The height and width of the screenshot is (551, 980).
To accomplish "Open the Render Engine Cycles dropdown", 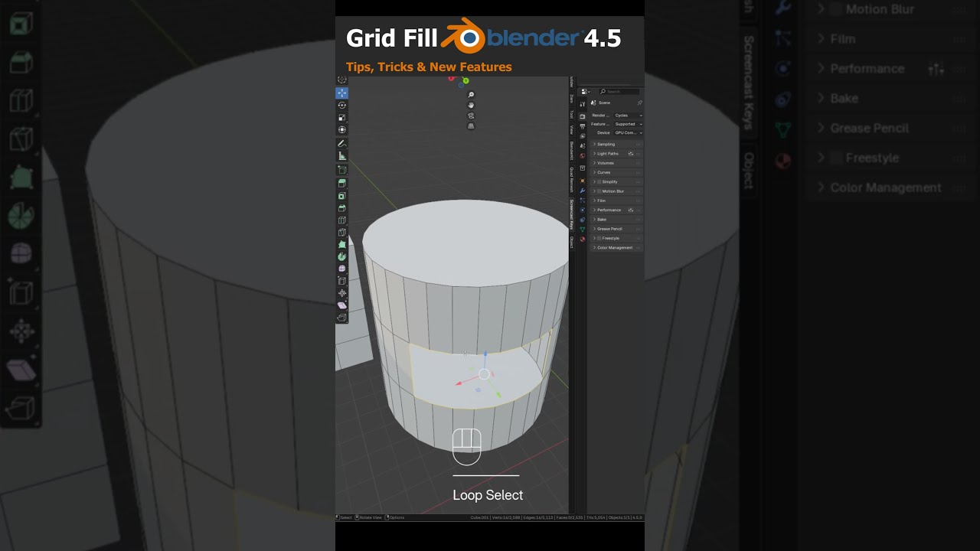I will pyautogui.click(x=628, y=116).
